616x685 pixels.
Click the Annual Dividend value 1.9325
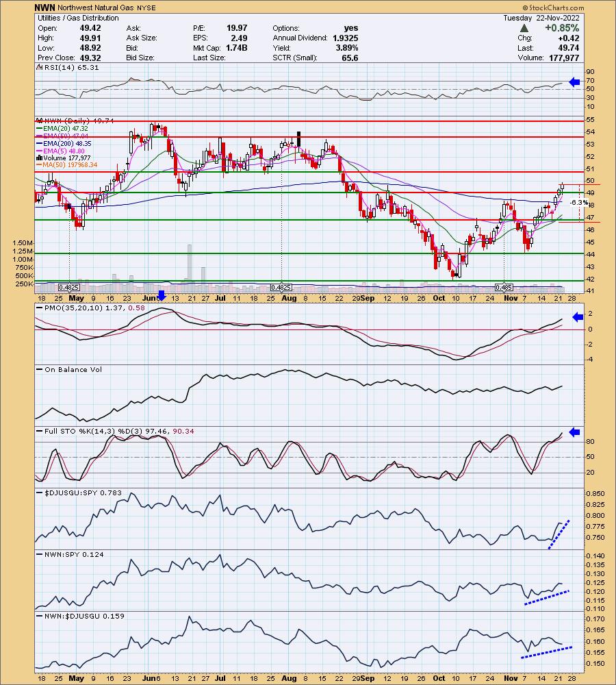pyautogui.click(x=346, y=38)
